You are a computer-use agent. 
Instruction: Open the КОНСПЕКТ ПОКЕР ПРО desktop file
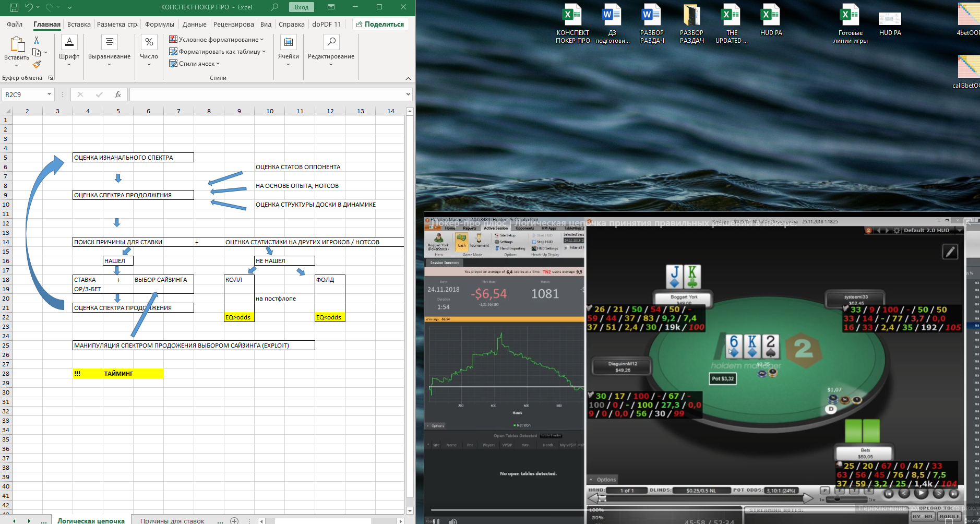[x=572, y=24]
